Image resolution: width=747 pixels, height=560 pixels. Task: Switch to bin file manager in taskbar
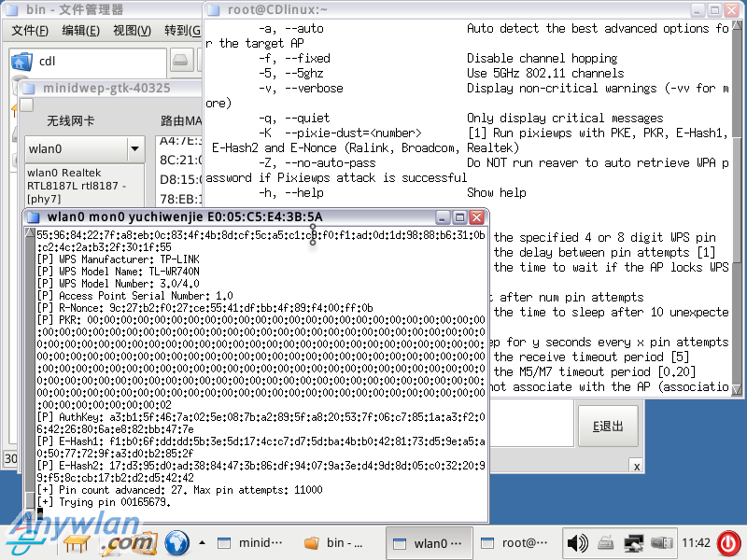(x=334, y=543)
